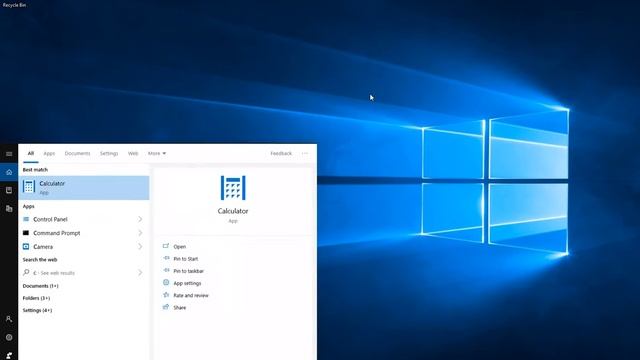Select the Control Panel text result
The height and width of the screenshot is (360, 640).
[x=50, y=219]
